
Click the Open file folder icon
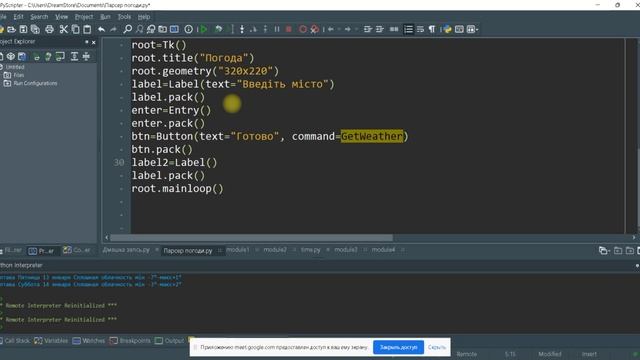point(11,29)
